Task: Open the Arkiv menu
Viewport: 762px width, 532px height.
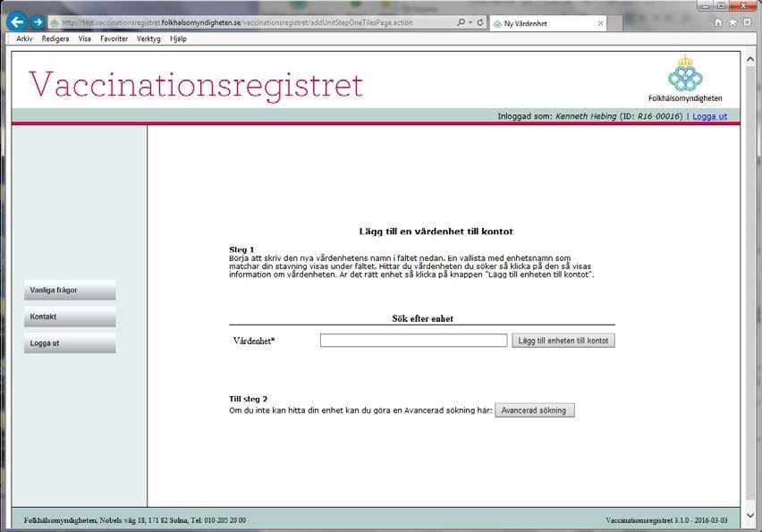Action: (x=24, y=38)
